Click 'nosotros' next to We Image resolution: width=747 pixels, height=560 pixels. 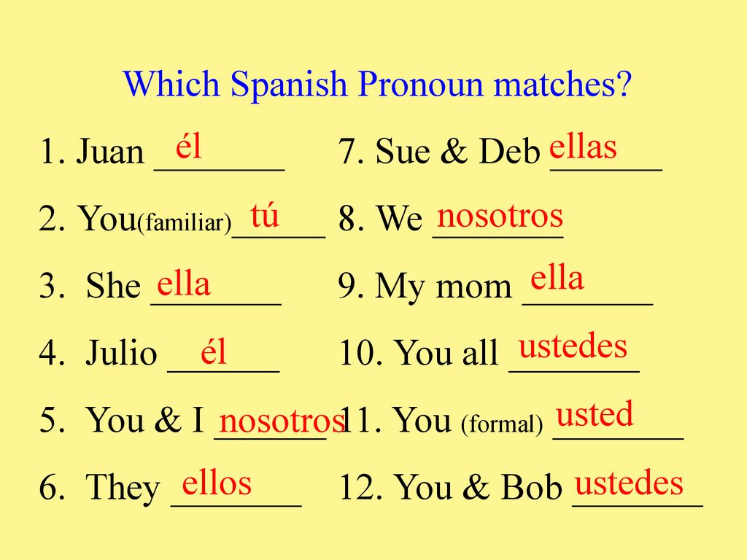500,215
